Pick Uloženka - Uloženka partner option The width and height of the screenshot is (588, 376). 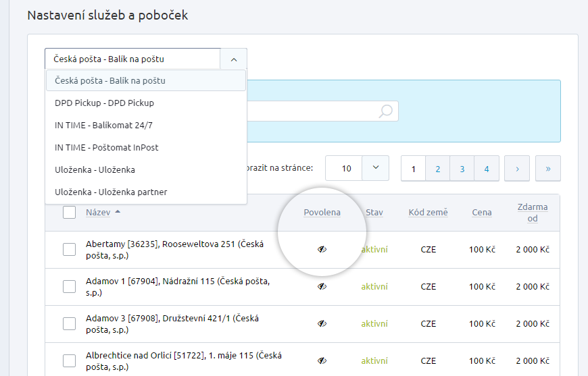pyautogui.click(x=111, y=192)
